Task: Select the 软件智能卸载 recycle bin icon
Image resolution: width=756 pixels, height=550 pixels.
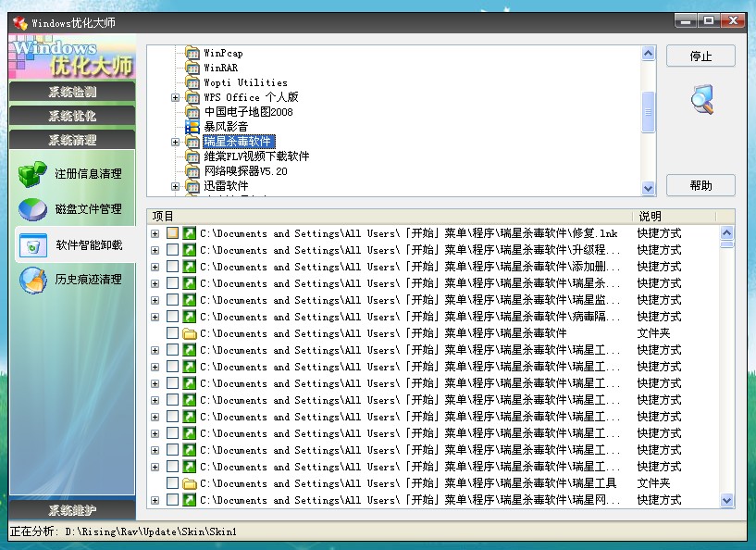Action: click(32, 245)
